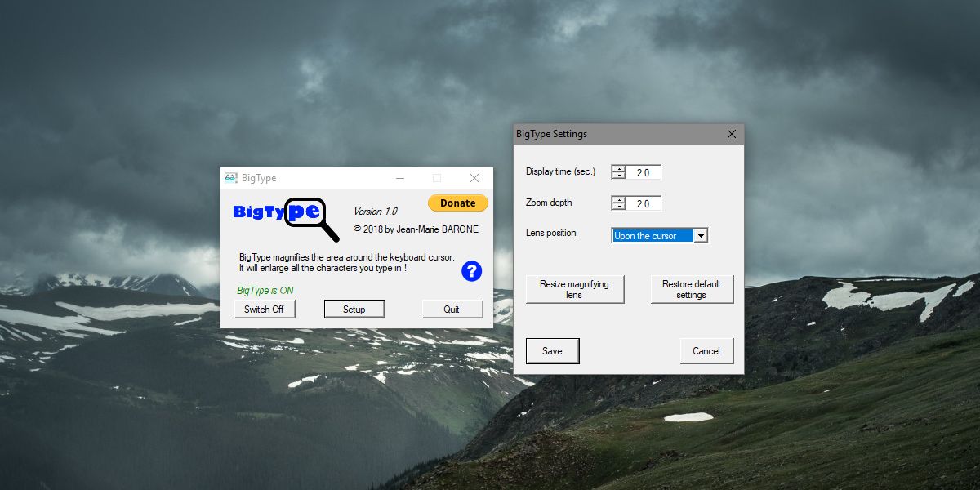Increase Zoom depth with up arrow

point(619,199)
